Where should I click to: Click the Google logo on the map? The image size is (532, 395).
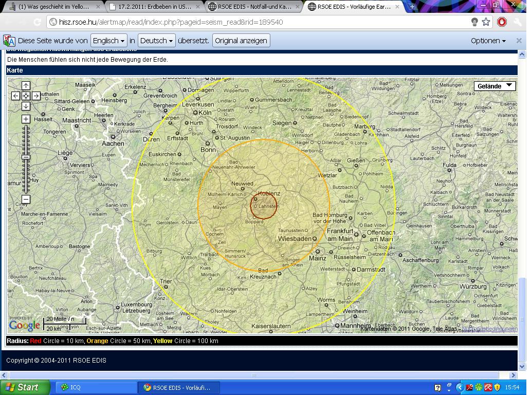click(25, 325)
